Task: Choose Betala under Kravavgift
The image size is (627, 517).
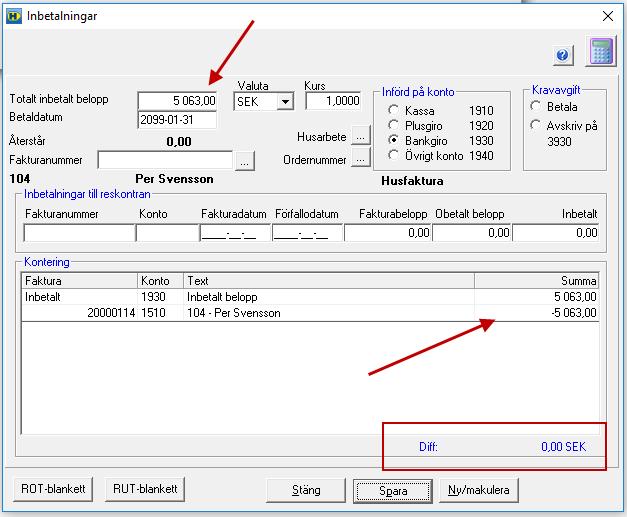Action: pyautogui.click(x=535, y=106)
